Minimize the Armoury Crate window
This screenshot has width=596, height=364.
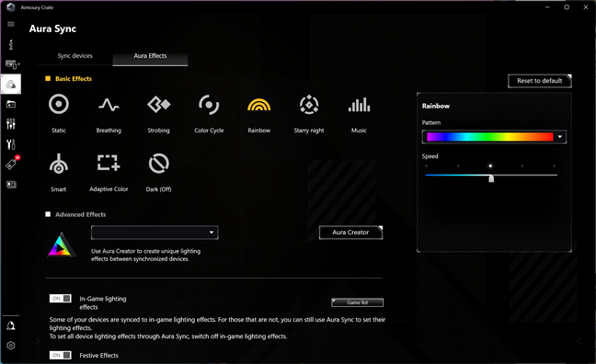coord(547,7)
